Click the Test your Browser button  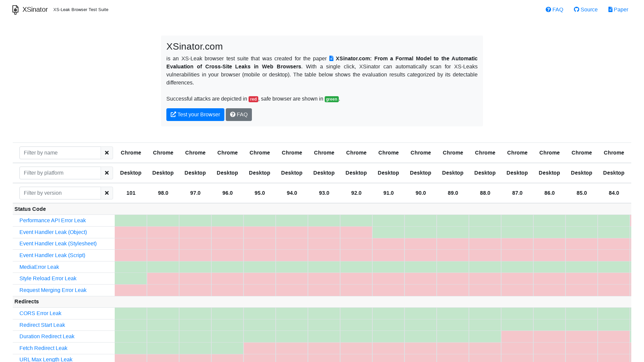[x=195, y=115]
